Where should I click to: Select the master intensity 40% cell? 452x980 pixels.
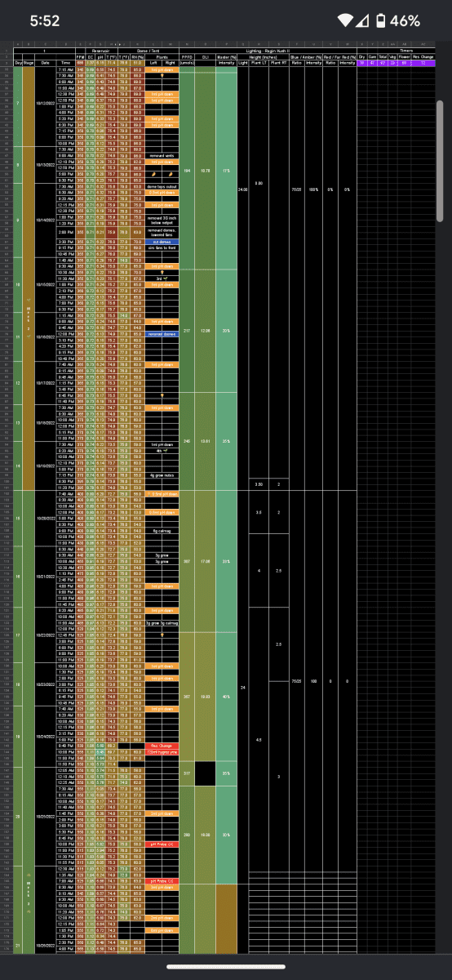[x=226, y=697]
